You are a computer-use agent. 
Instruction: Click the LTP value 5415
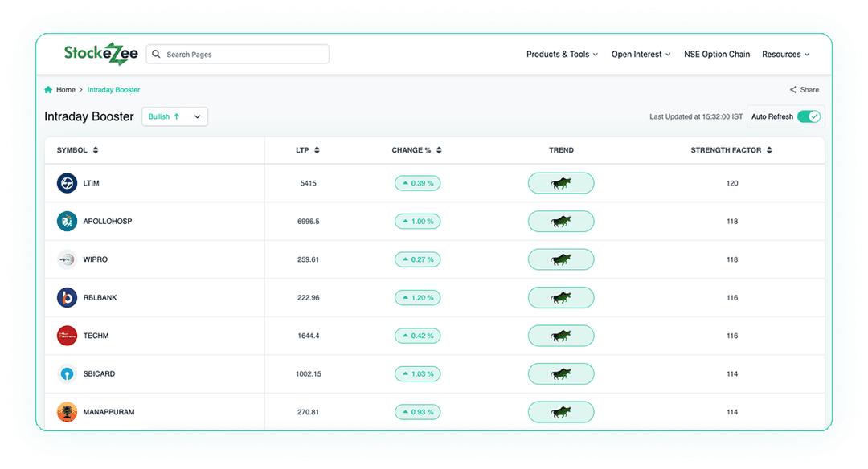[x=309, y=183]
